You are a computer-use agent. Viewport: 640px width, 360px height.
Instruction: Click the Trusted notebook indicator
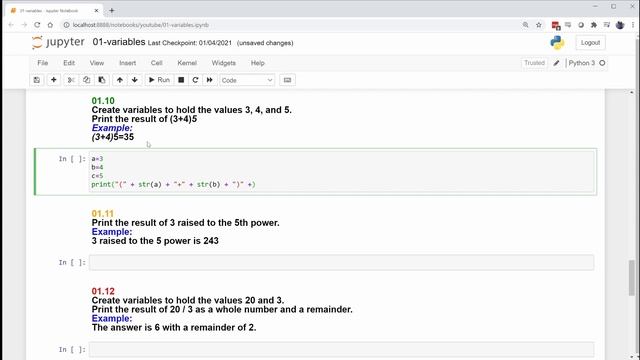[534, 63]
